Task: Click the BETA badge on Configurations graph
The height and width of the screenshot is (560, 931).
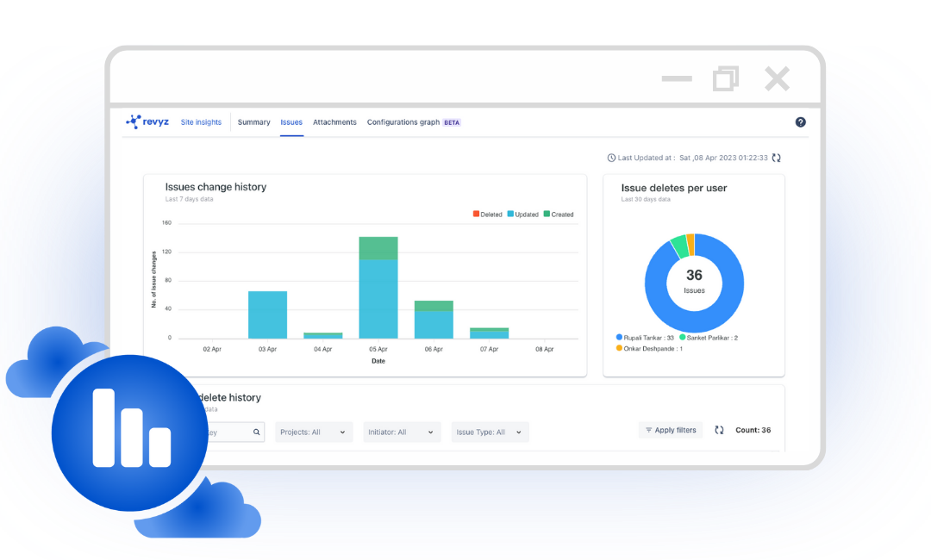Action: coord(452,122)
